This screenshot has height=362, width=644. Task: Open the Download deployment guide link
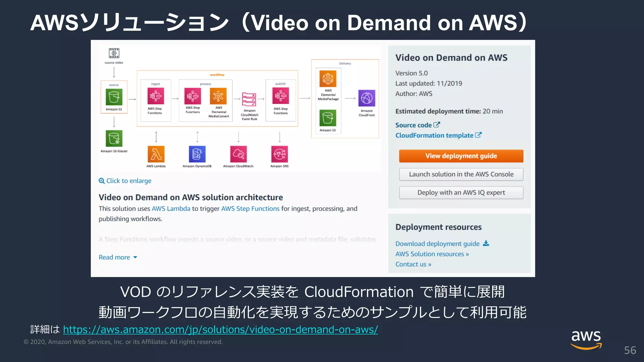pyautogui.click(x=437, y=244)
